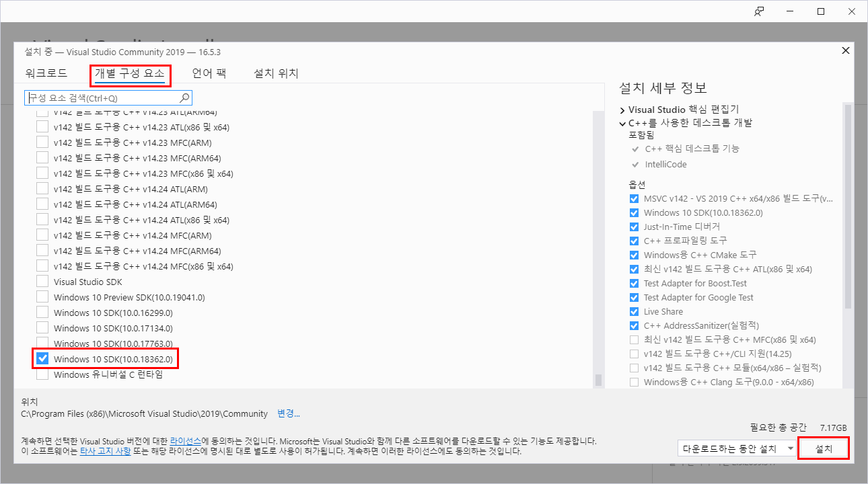Viewport: 868px width, 484px height.
Task: Select the 개별 구성 요소 tab
Action: 130,73
